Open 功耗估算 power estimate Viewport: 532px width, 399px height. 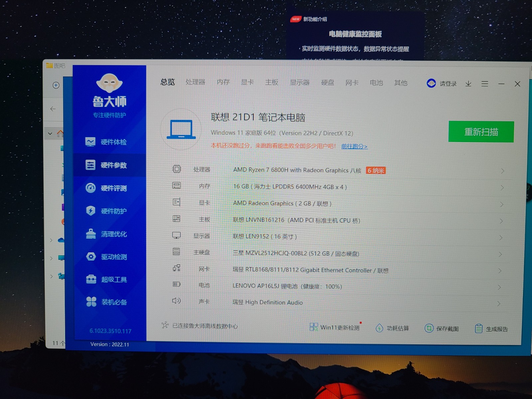[392, 328]
